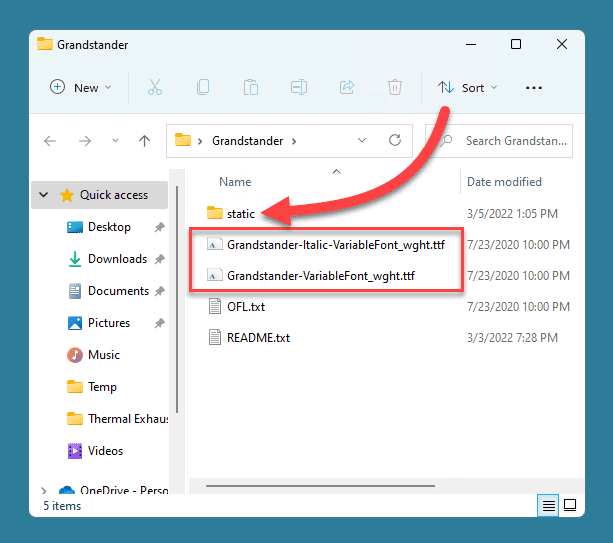Click the horizontal scrollbar of file list

(x=320, y=486)
